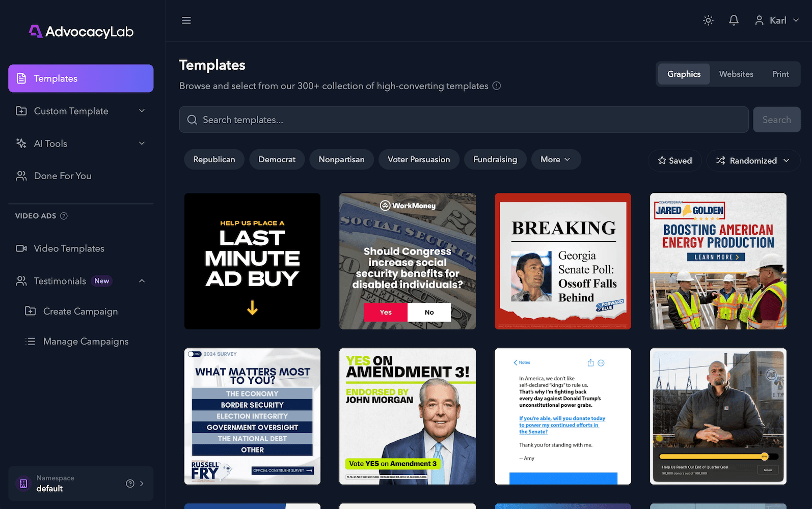Collapse sidebar with the hamburger menu icon
812x509 pixels.
[x=186, y=20]
